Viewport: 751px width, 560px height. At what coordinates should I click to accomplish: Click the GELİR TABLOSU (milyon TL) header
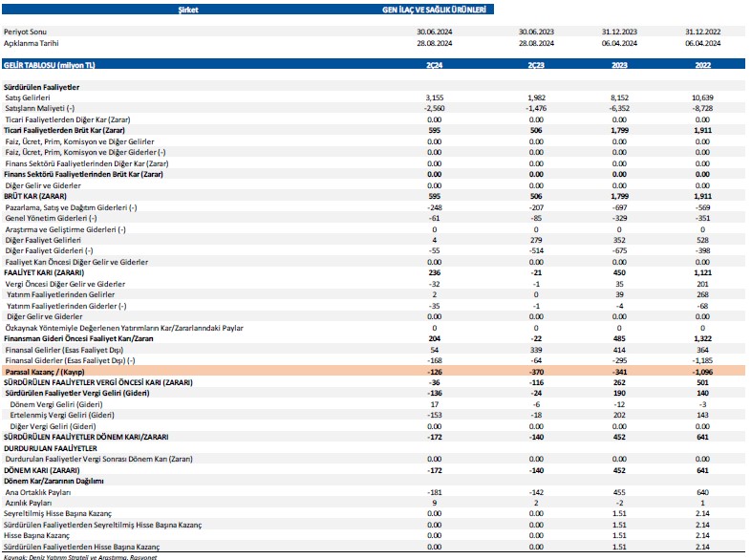click(x=51, y=64)
